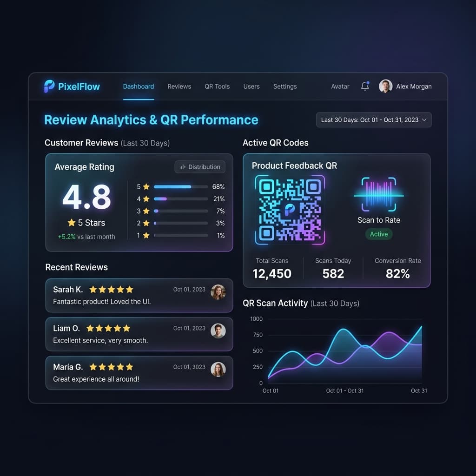This screenshot has width=476, height=476.
Task: Open the QR Tools tab
Action: pyautogui.click(x=217, y=86)
